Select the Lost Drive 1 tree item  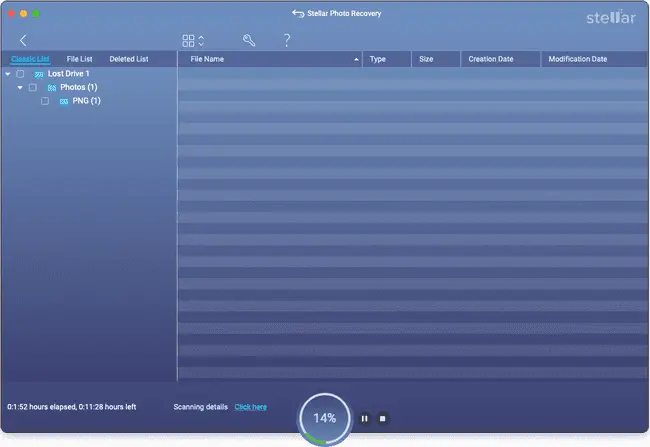click(68, 74)
